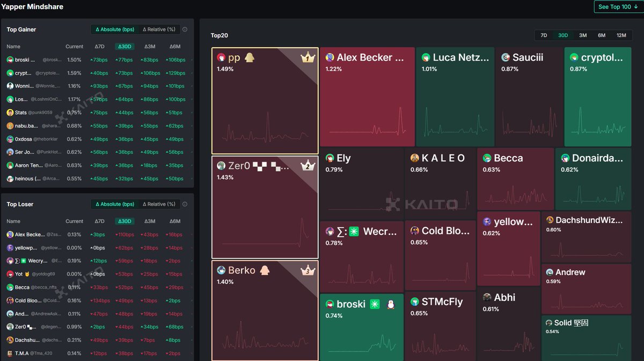Enable Δ Absolute (bps) in Top Loser panel
Viewport: 644px width, 361px height.
point(116,204)
